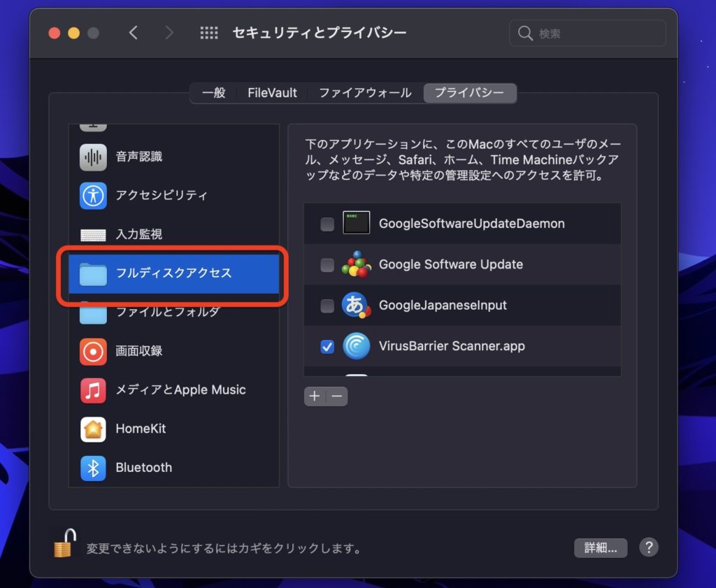Click the speech recognition waveform icon
This screenshot has width=716, height=588.
coord(93,157)
